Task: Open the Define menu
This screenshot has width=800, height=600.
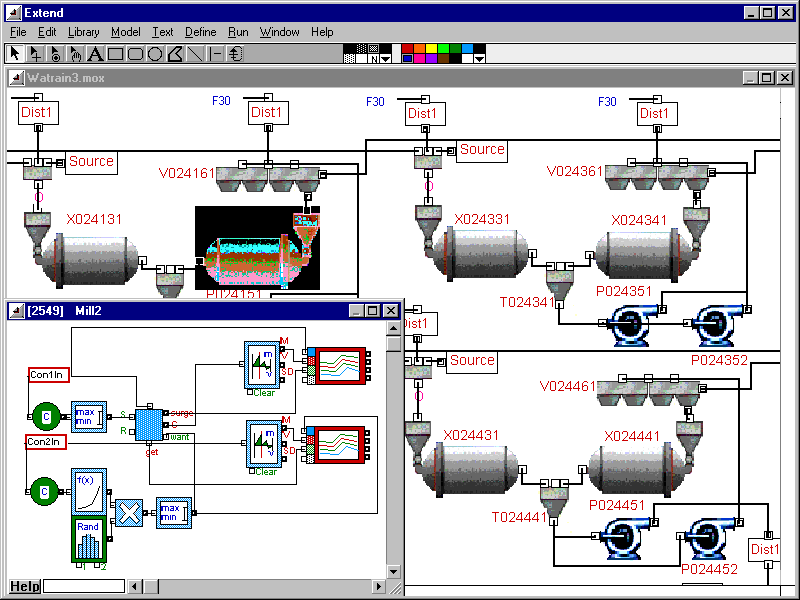Action: [201, 32]
